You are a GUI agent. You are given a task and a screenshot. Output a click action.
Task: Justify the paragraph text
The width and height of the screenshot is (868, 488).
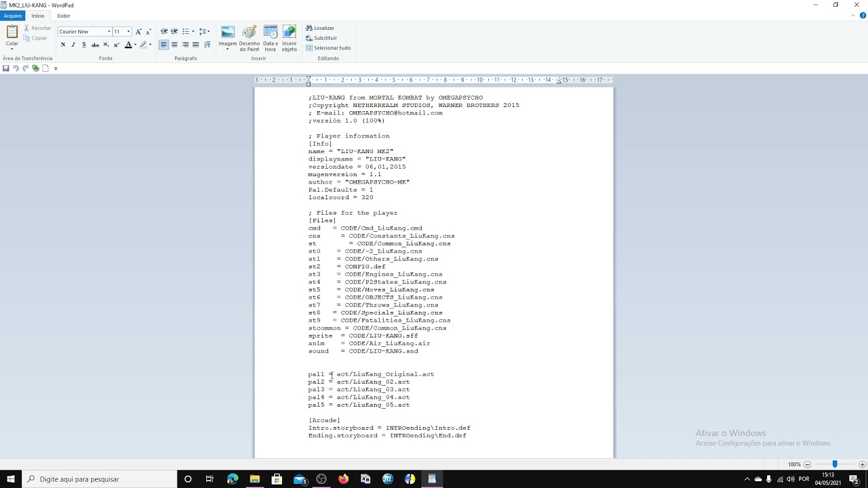pyautogui.click(x=196, y=45)
